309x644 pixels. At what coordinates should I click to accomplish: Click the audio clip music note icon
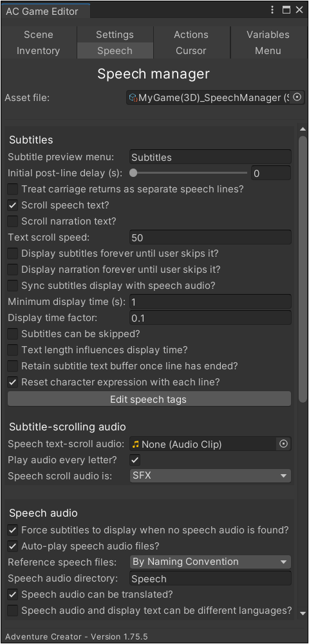(136, 444)
